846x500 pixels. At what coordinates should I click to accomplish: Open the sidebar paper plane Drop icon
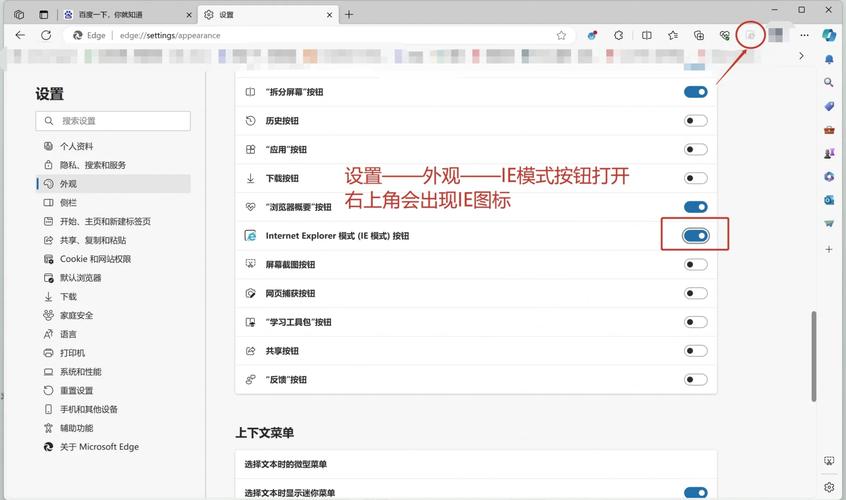829,223
